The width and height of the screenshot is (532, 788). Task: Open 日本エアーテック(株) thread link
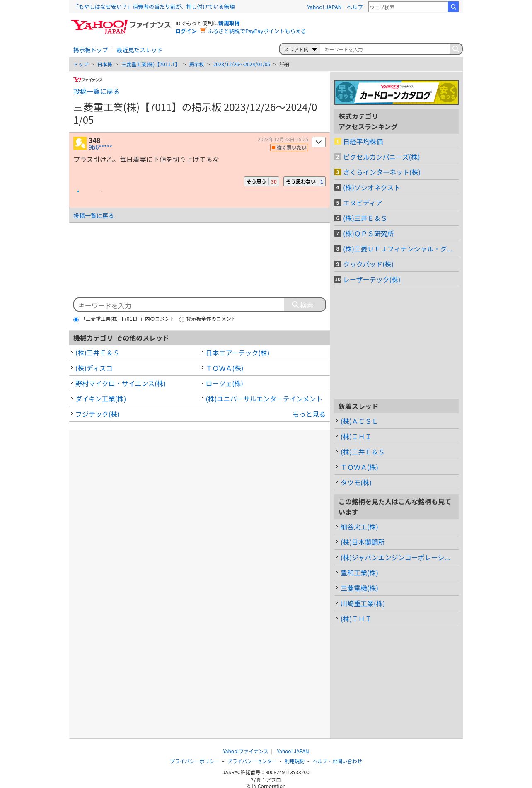click(237, 353)
